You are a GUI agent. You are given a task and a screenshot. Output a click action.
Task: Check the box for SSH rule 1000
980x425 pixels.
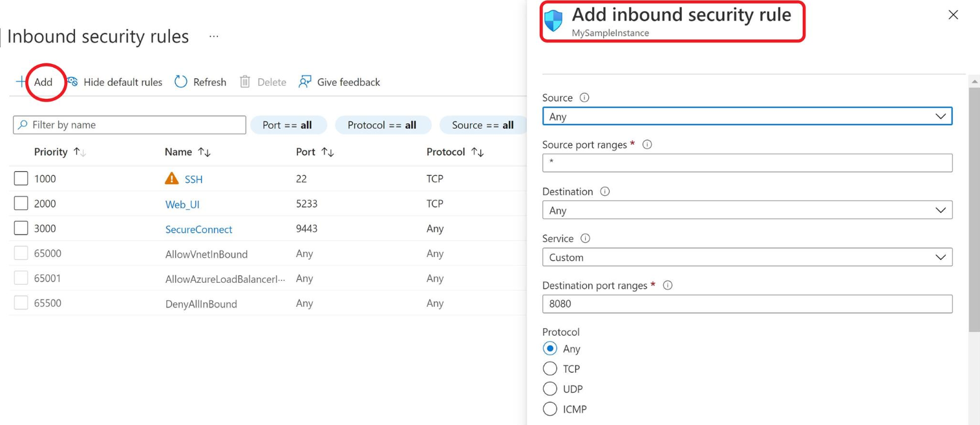[21, 179]
